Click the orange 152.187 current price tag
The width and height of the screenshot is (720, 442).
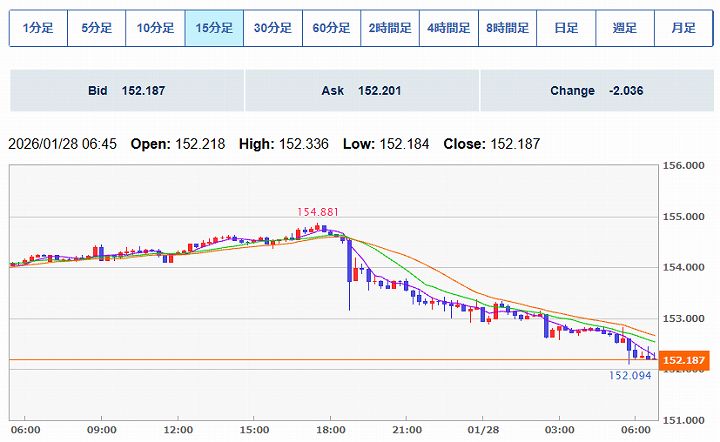[x=686, y=360]
